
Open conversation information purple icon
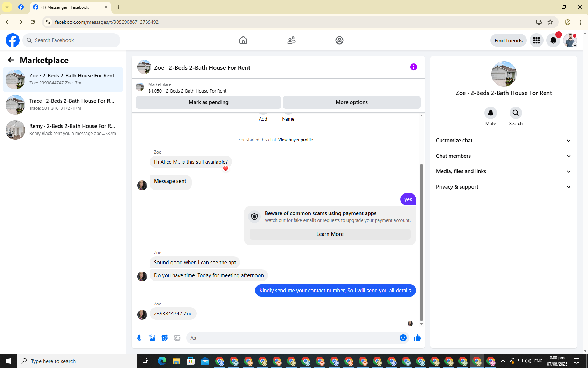(x=414, y=67)
